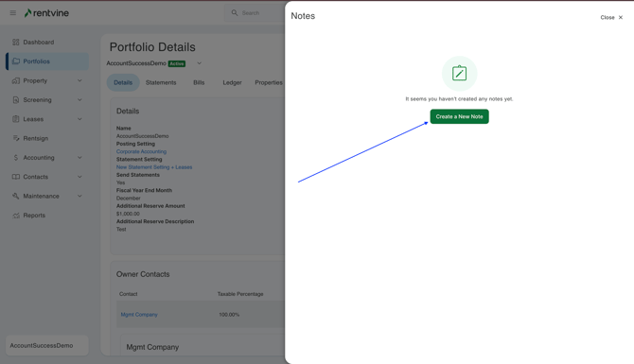Click the Close text in Notes panel
The width and height of the screenshot is (634, 364).
click(608, 17)
